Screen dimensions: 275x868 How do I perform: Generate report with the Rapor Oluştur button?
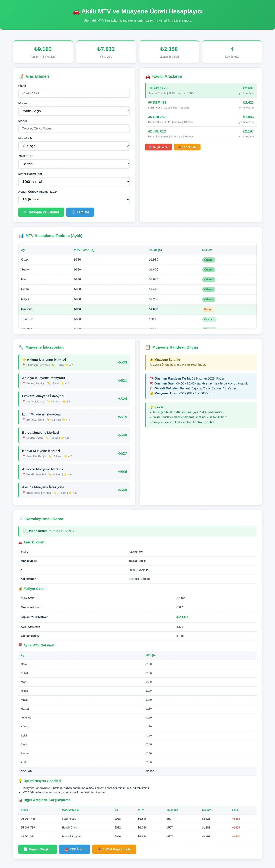coord(38,849)
